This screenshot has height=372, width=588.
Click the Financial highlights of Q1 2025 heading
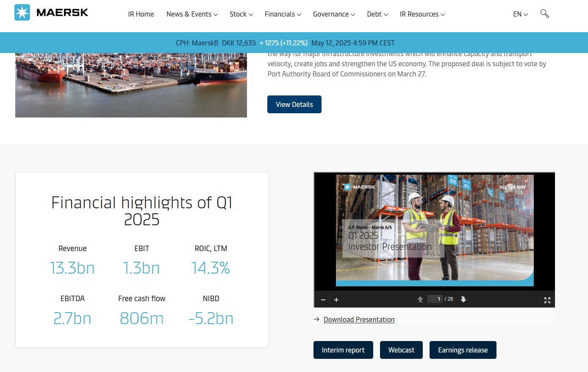(142, 211)
